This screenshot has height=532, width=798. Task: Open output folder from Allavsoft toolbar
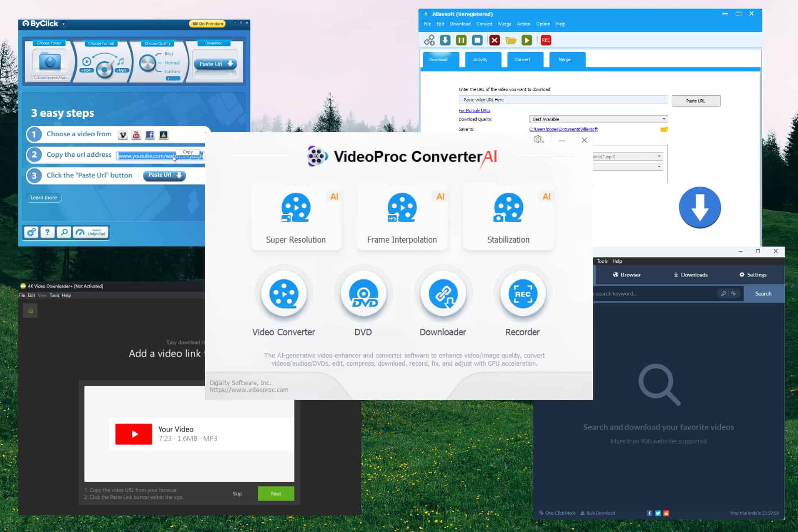tap(511, 40)
